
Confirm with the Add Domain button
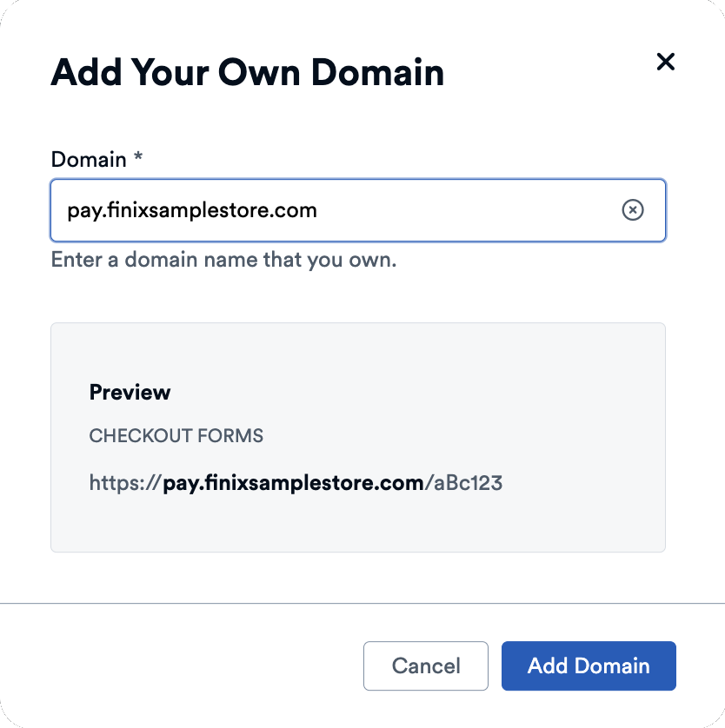point(589,666)
